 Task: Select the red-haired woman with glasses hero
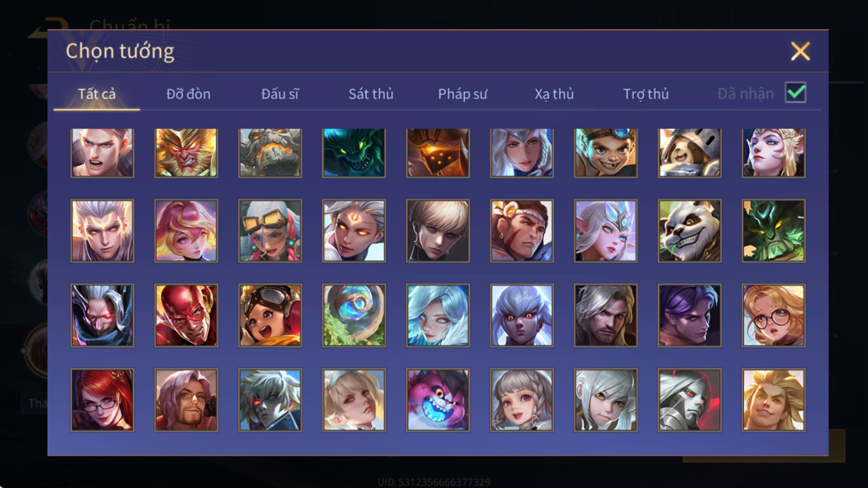click(x=102, y=400)
